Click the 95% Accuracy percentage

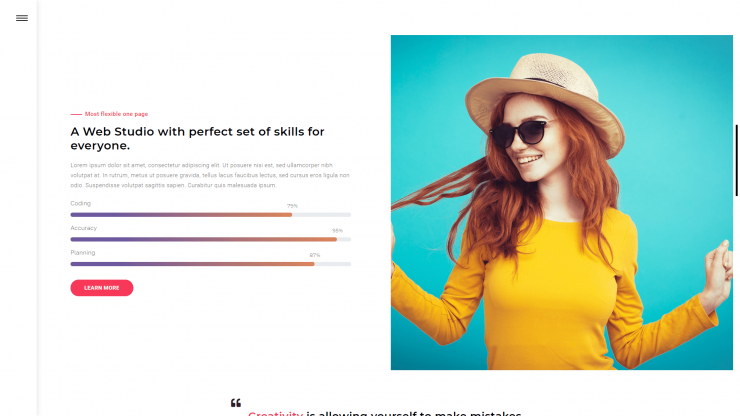point(337,230)
